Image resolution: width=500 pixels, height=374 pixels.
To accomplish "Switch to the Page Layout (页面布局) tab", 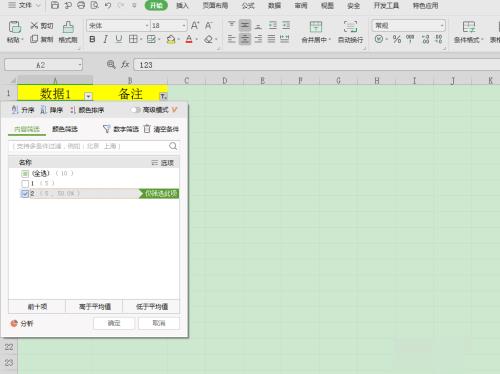I will 215,5.
